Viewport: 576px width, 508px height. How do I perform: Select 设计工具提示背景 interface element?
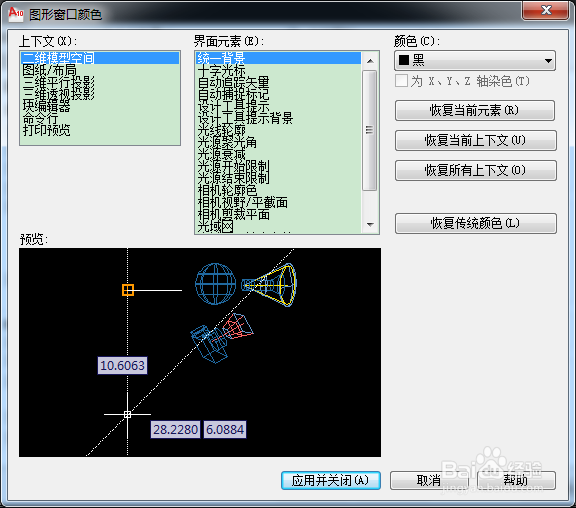(278, 118)
